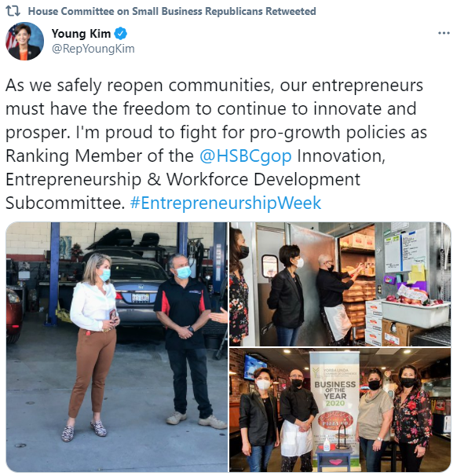
Task: Open the three-dot more options menu
Action: 444,33
